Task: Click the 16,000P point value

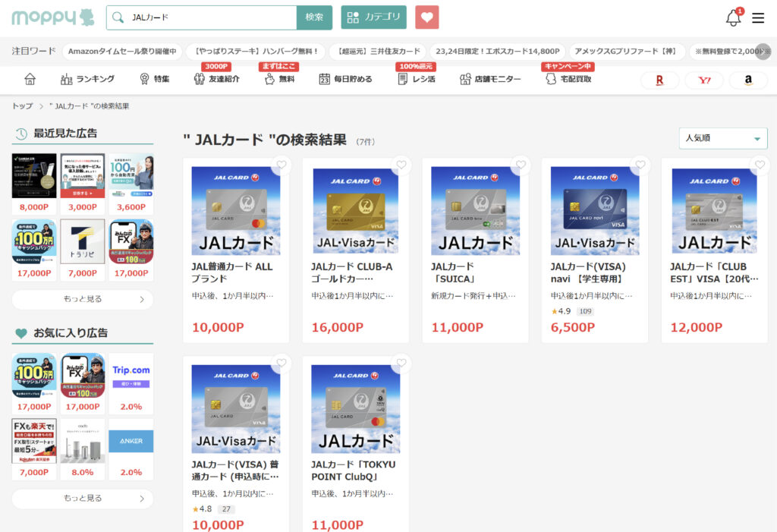Action: pyautogui.click(x=338, y=327)
